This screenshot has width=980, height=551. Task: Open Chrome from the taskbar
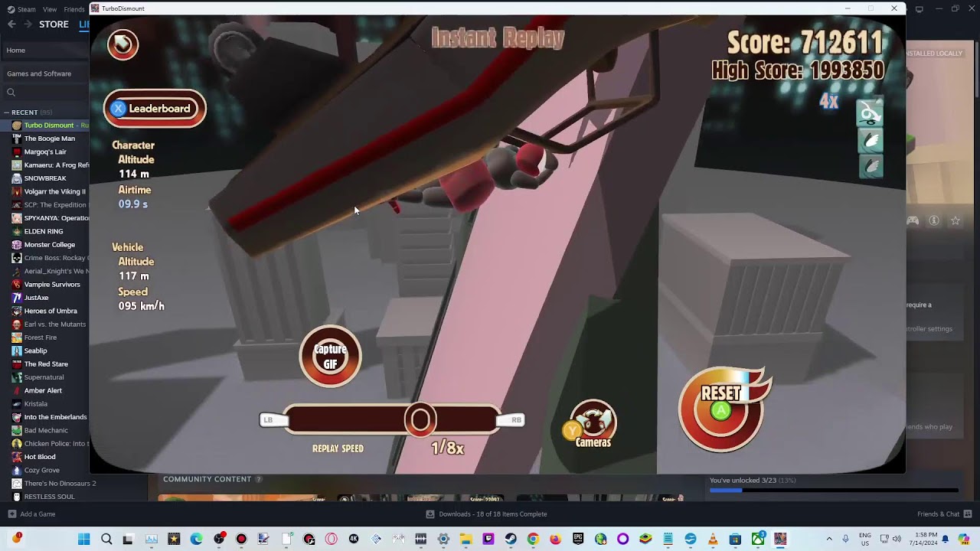533,539
